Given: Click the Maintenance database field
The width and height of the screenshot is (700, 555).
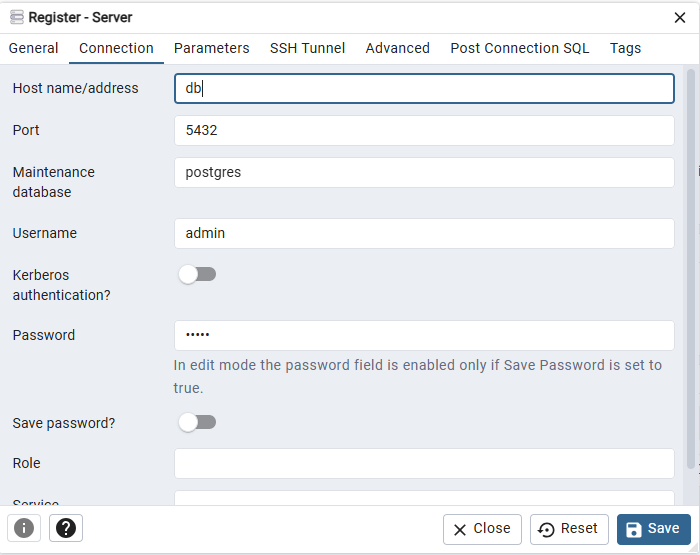Looking at the screenshot, I should (424, 172).
